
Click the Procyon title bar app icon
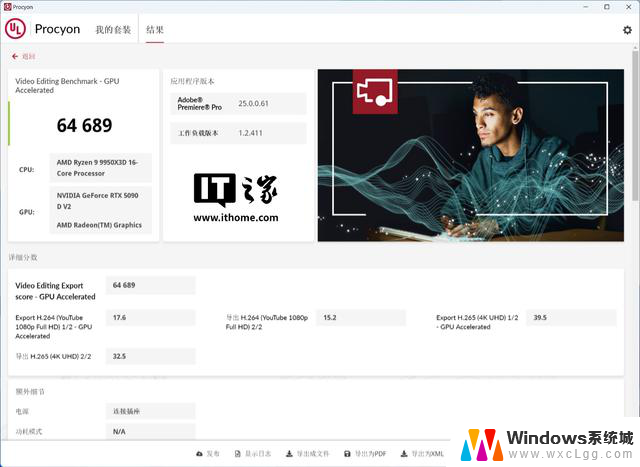click(7, 7)
